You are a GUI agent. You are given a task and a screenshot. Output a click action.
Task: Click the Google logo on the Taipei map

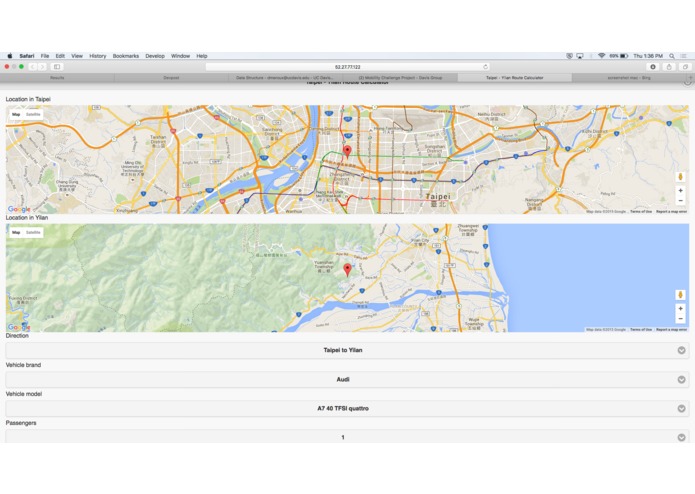pos(19,209)
